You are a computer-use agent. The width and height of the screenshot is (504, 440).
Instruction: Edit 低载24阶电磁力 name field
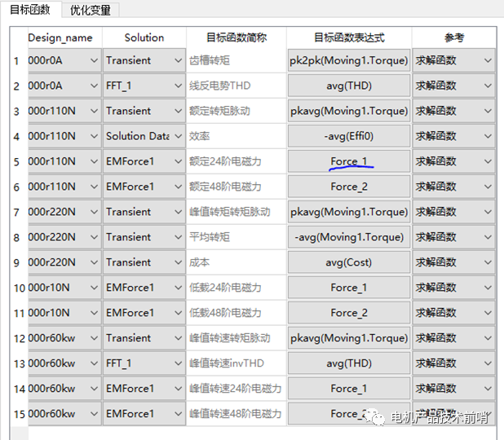click(237, 288)
